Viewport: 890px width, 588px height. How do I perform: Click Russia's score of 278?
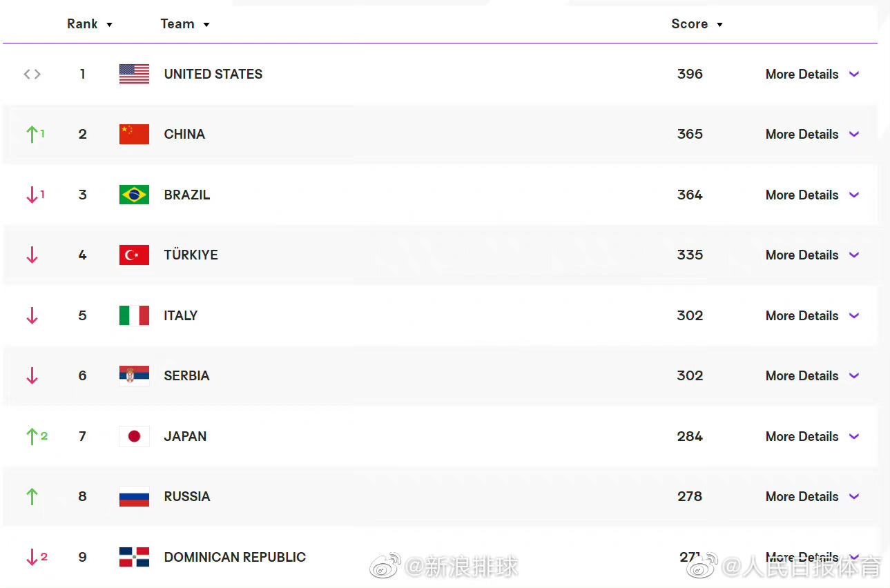point(690,497)
